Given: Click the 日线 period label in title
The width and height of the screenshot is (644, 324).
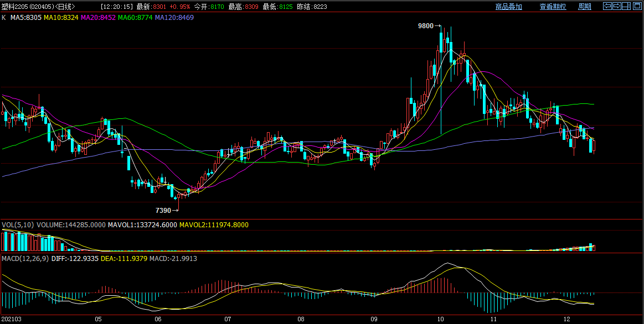Looking at the screenshot, I should point(65,7).
